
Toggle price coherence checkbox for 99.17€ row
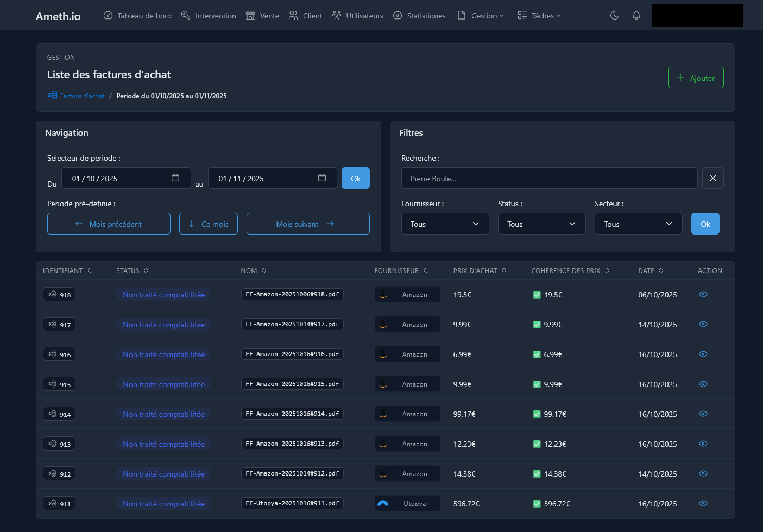pyautogui.click(x=537, y=414)
